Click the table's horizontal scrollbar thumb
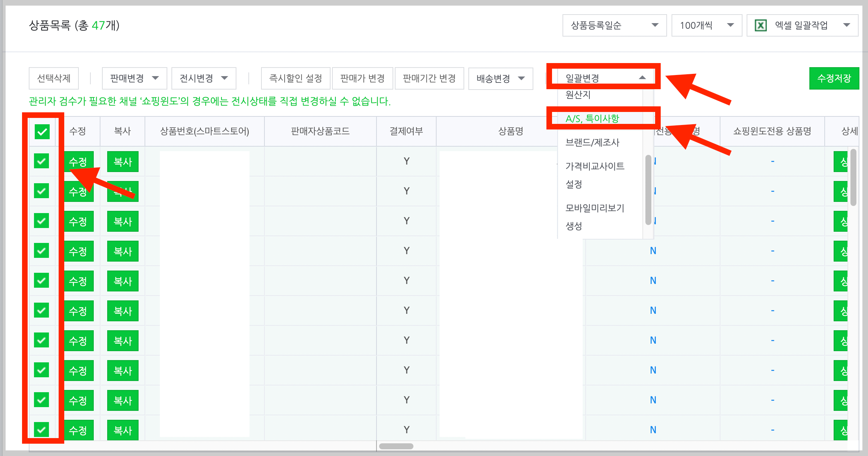This screenshot has width=868, height=456. click(396, 446)
